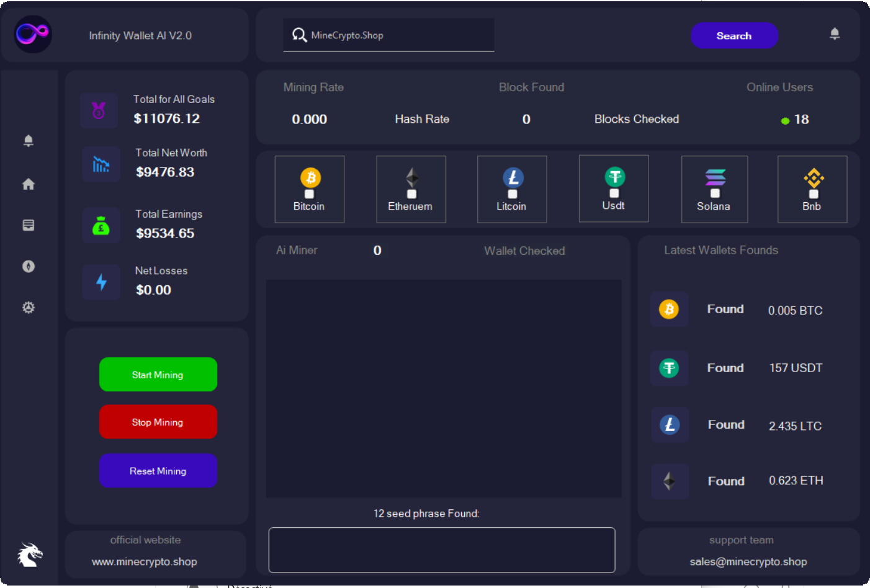The height and width of the screenshot is (588, 870).
Task: Click the Total Earnings money bag icon
Action: pyautogui.click(x=101, y=226)
